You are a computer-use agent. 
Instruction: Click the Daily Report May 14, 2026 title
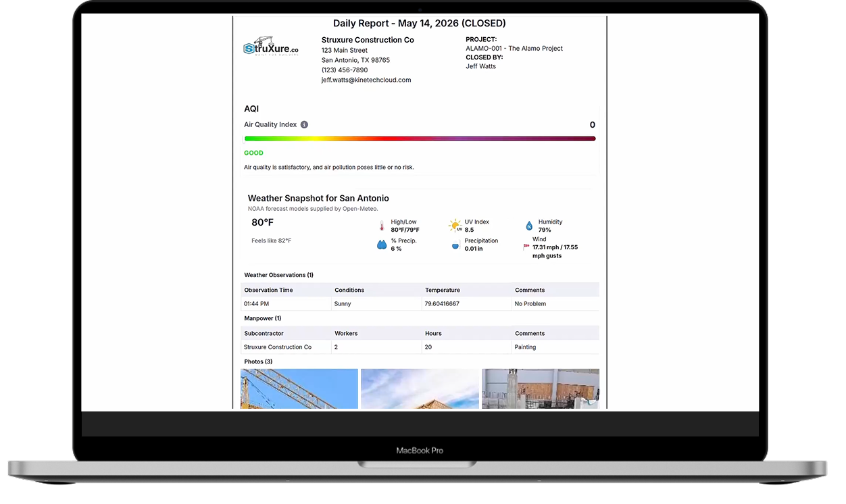[x=420, y=24]
